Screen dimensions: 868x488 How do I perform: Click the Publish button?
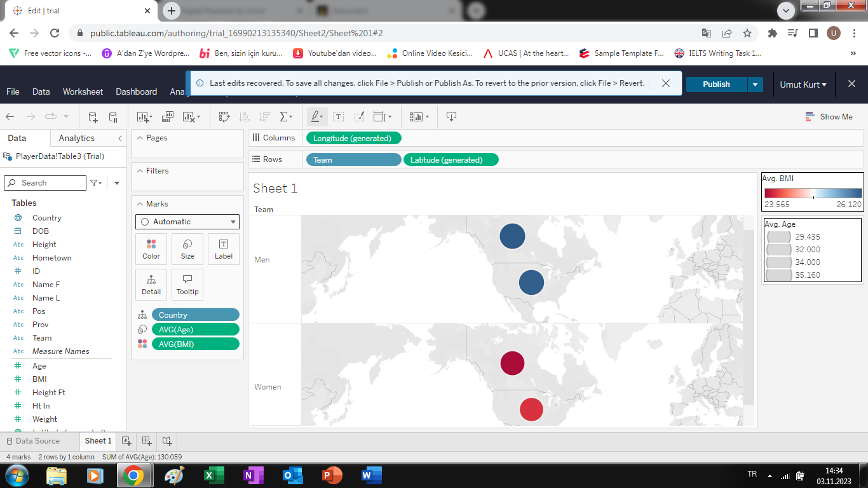pos(716,85)
